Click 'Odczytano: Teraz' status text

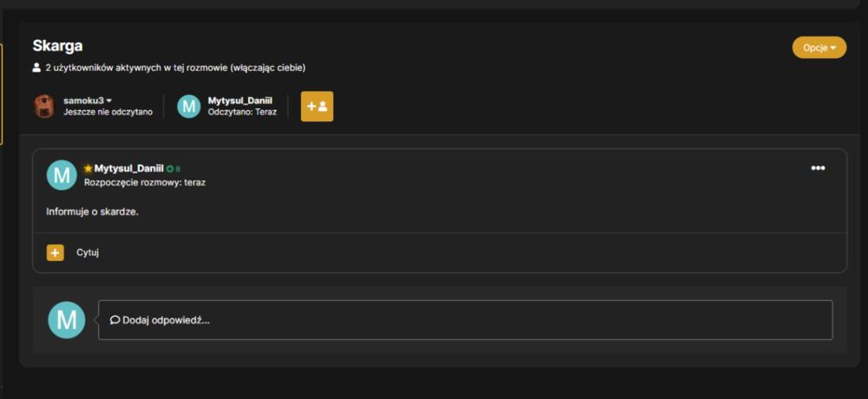242,113
